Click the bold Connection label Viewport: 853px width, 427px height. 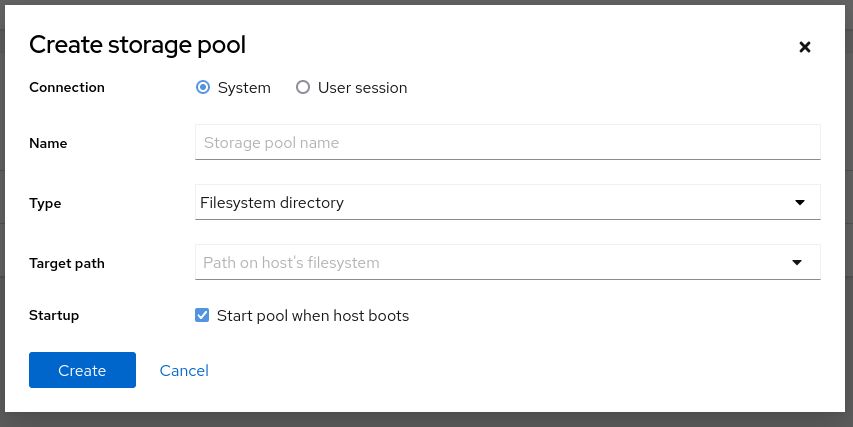tap(67, 88)
